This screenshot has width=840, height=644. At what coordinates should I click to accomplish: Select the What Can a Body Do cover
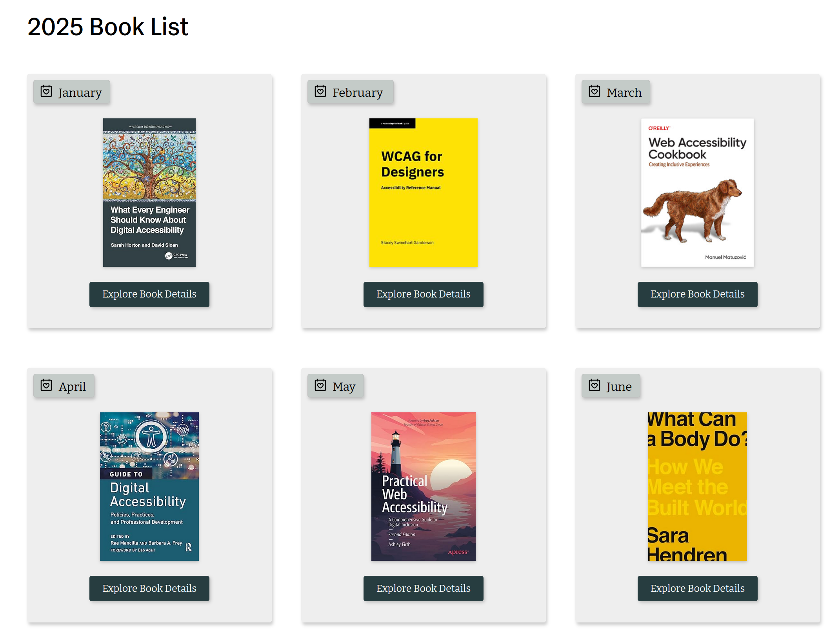pos(698,486)
